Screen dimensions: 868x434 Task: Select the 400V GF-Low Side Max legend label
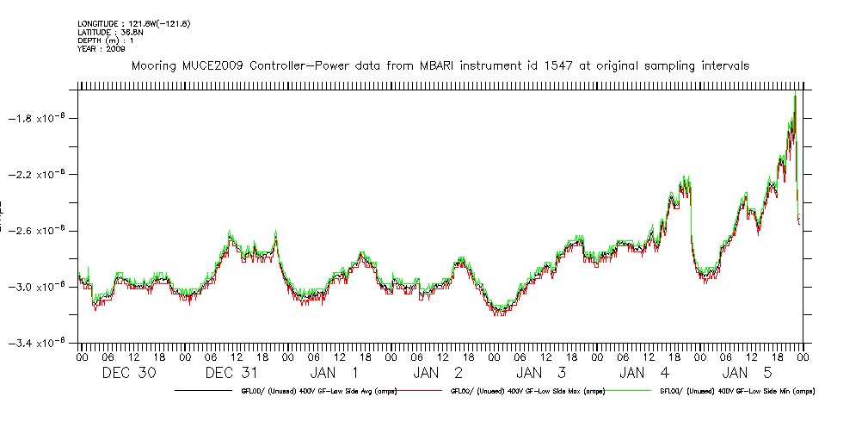click(x=526, y=391)
